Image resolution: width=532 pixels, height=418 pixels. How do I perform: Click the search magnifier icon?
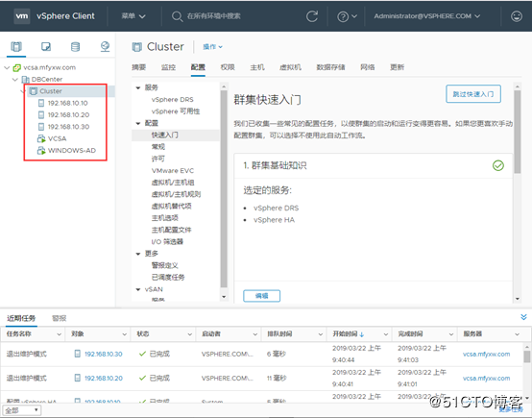click(x=177, y=16)
